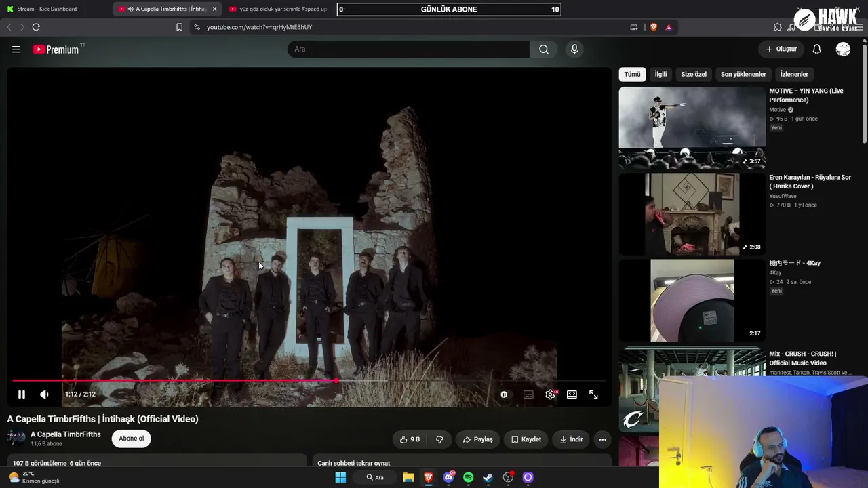Open the browser extensions puzzle icon
This screenshot has width=868, height=488.
coord(778,27)
